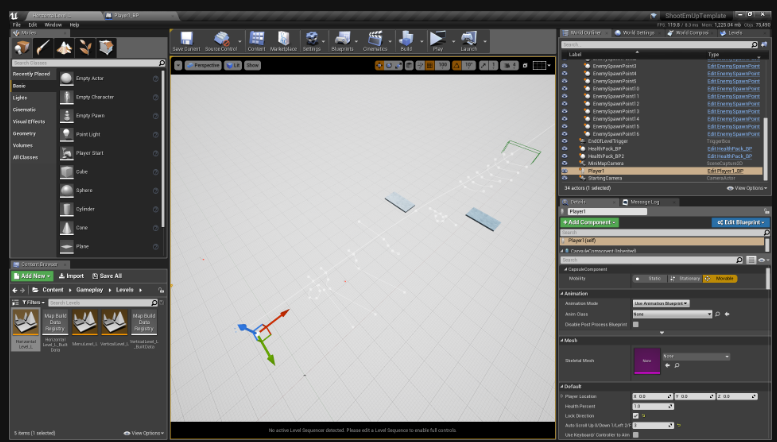Select the rotate gizmo tool in viewport
Image resolution: width=777 pixels, height=442 pixels.
tap(389, 65)
